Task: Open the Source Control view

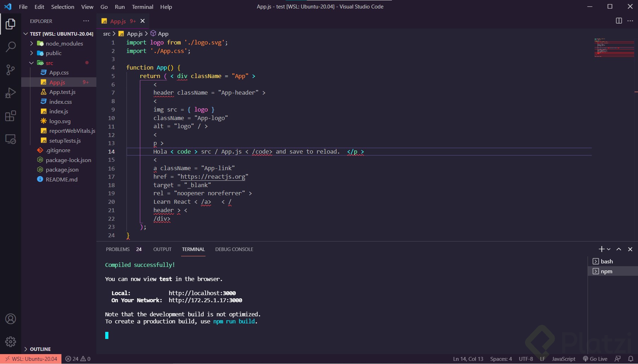Action: point(11,70)
